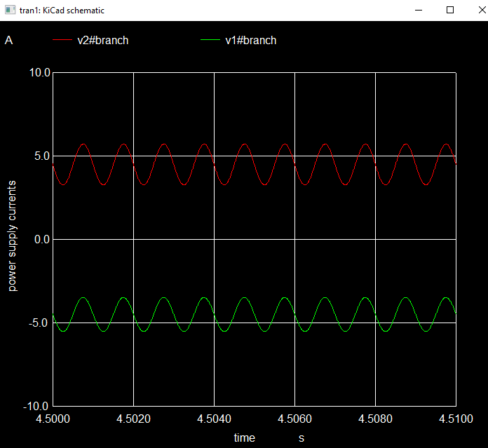The image size is (488, 448).
Task: Click the -5.0 y-axis value
Action: (39, 323)
